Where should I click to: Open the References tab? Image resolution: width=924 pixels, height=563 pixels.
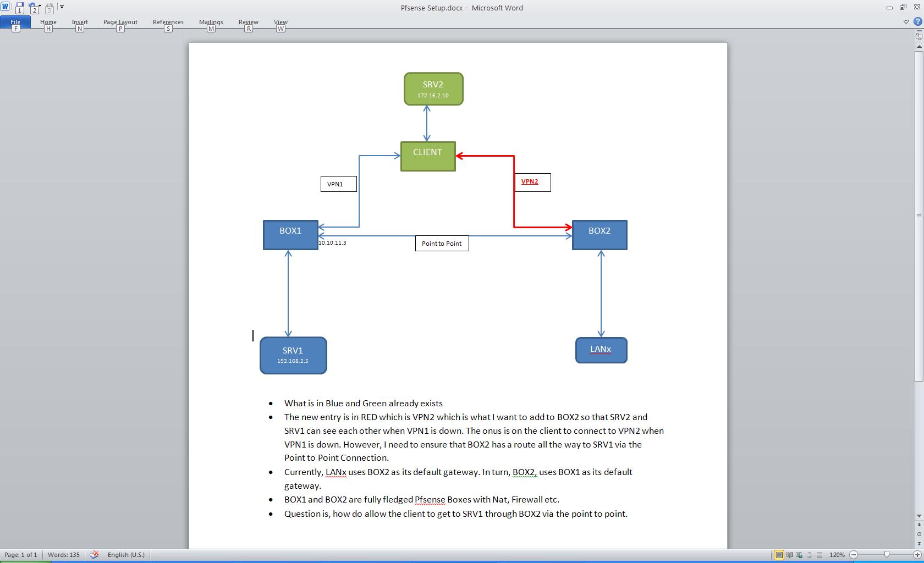click(168, 23)
